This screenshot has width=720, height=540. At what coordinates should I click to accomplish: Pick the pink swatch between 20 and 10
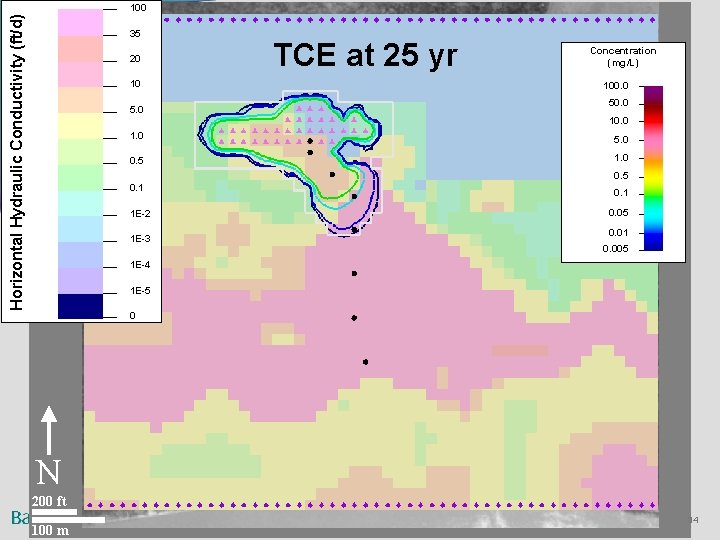click(80, 74)
